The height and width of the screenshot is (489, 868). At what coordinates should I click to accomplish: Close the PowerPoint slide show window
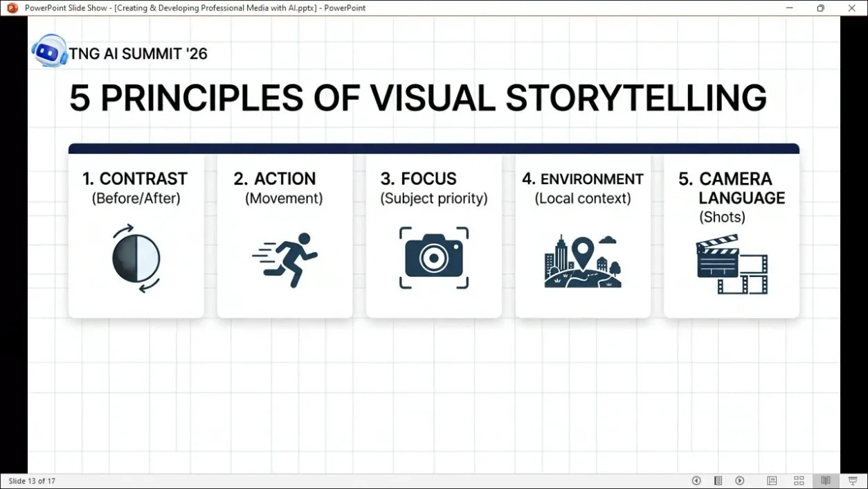(852, 8)
